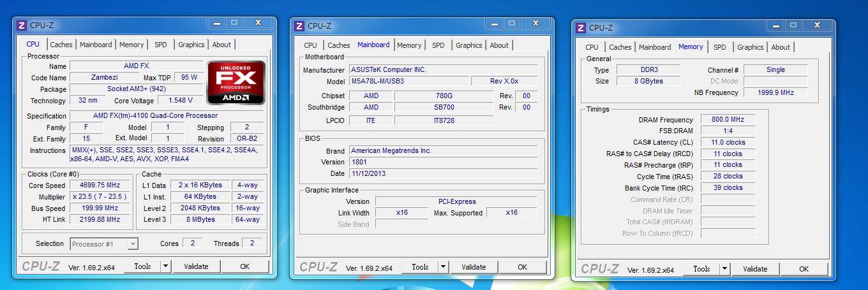Click the Tools button in the Mainboard window
Screen dimensions: 868x290
point(421,267)
